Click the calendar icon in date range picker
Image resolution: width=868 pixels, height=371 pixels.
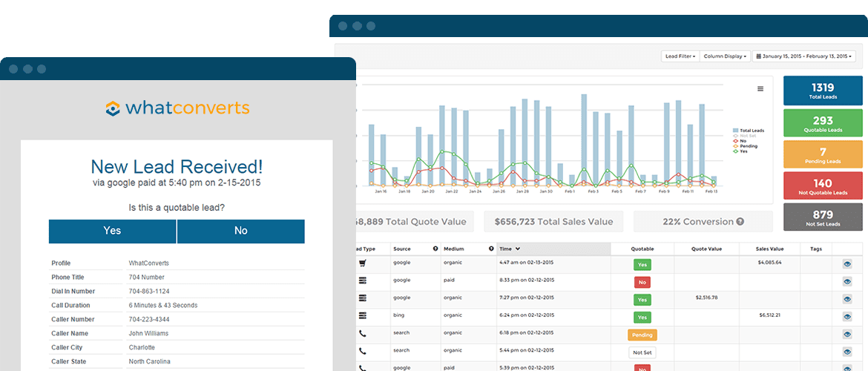pyautogui.click(x=759, y=56)
